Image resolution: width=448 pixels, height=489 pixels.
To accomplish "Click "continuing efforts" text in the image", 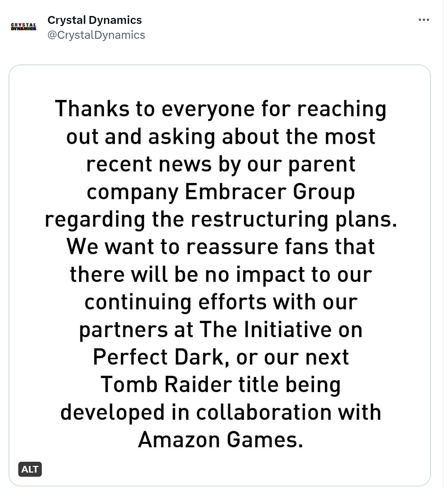I will click(x=176, y=302).
